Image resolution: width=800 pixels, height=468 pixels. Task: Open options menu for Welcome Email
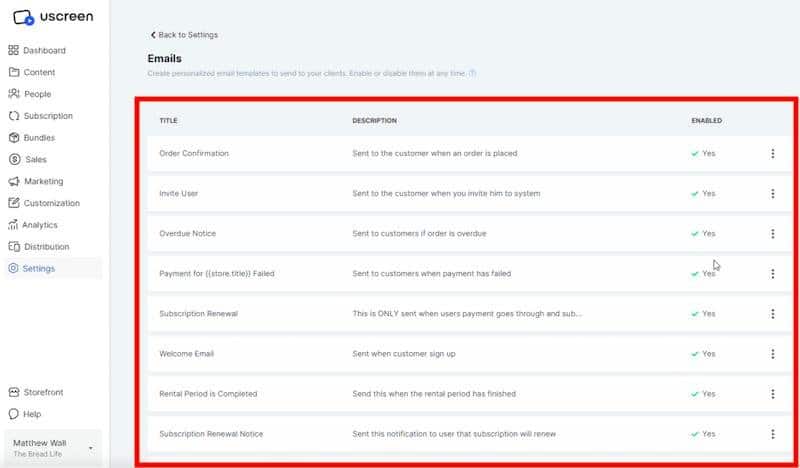pyautogui.click(x=772, y=354)
